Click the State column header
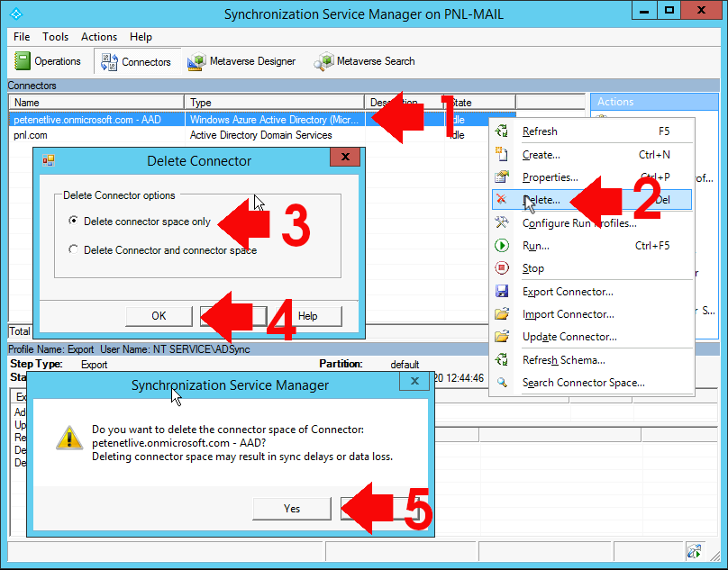728x570 pixels. 478,102
